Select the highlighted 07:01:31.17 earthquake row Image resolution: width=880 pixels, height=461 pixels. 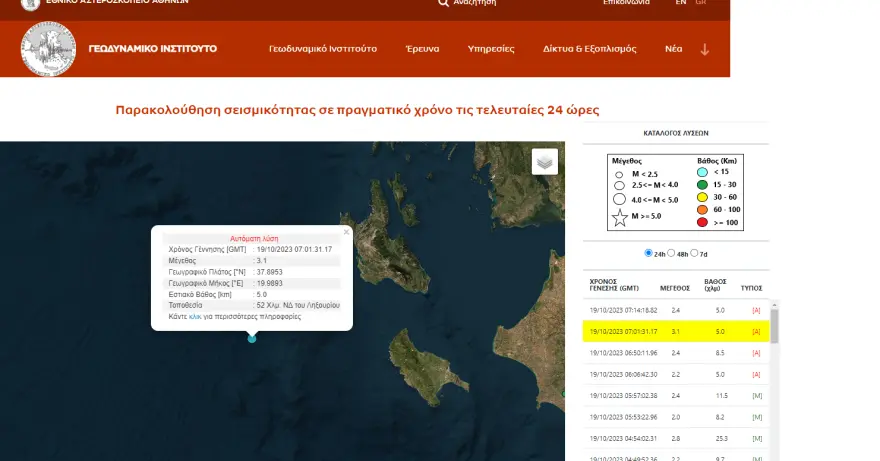click(675, 331)
